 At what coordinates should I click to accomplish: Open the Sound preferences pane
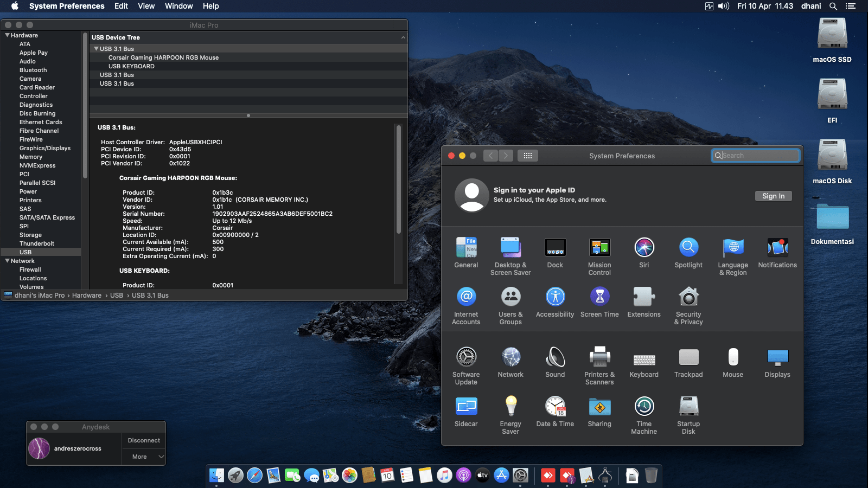coord(555,362)
